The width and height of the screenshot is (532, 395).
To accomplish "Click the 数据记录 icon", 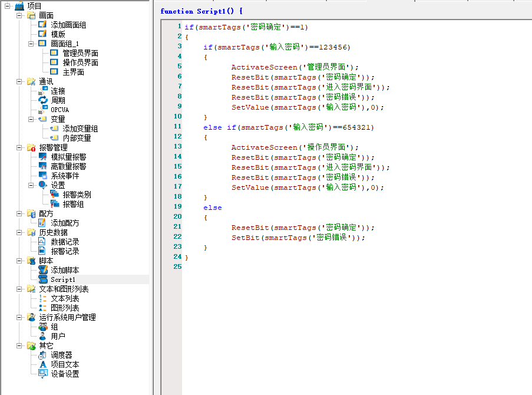I will click(42, 242).
